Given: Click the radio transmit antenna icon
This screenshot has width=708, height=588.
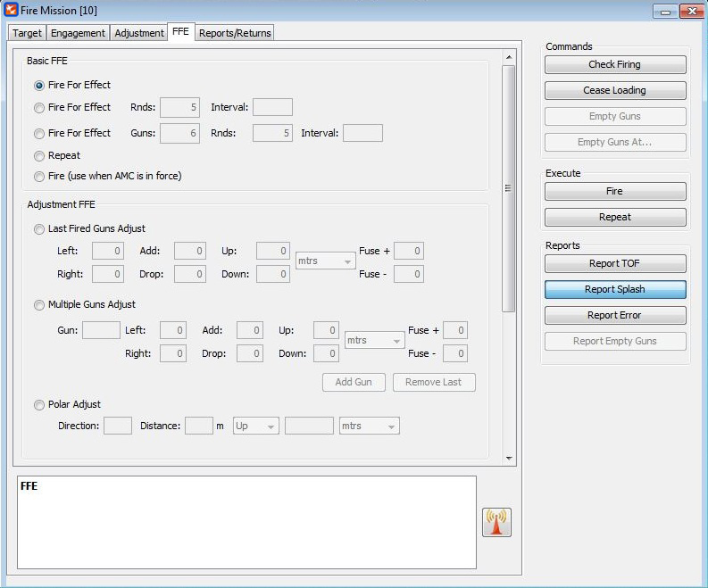Looking at the screenshot, I should [x=496, y=522].
